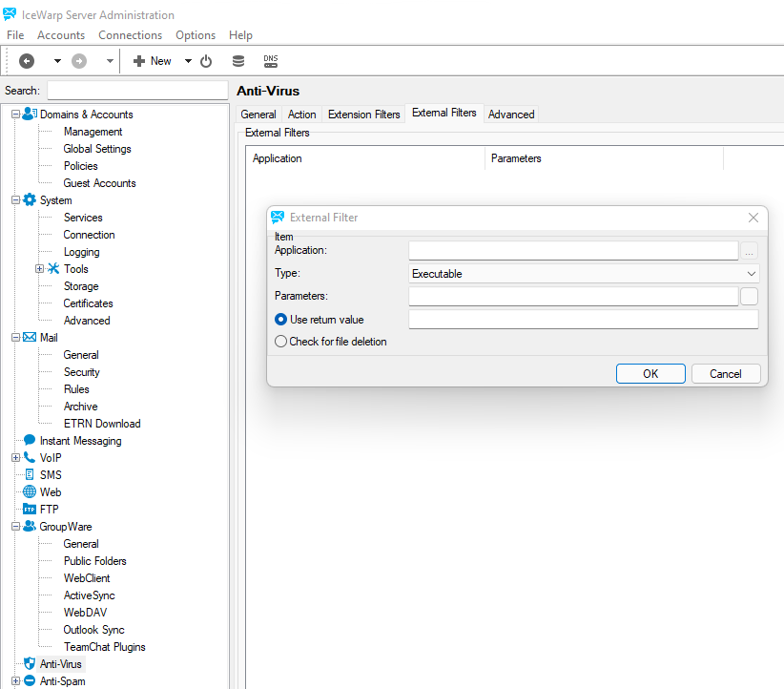Open Certificates under System
Screen dimensions: 784x689
88,303
